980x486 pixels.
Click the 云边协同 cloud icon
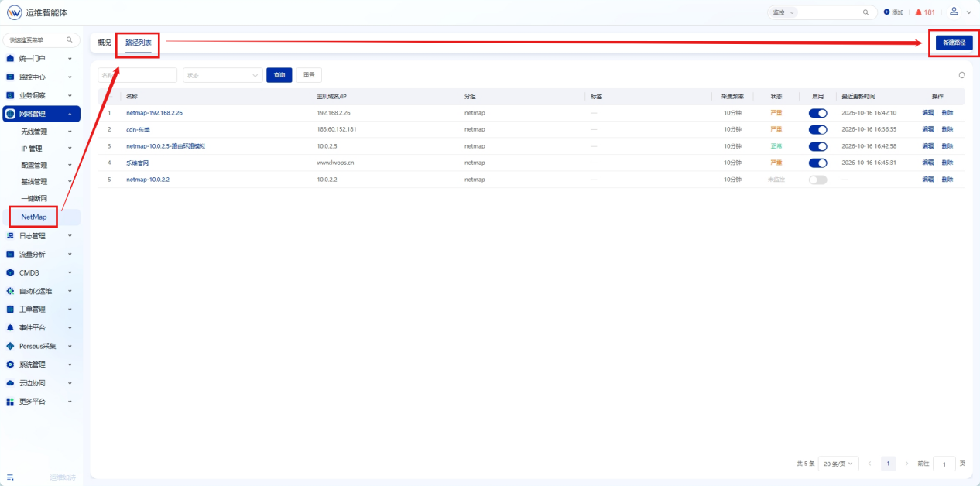tap(10, 383)
